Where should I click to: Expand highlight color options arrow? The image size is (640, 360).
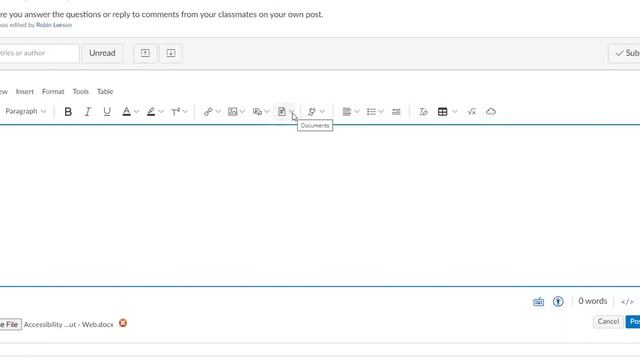(x=161, y=111)
